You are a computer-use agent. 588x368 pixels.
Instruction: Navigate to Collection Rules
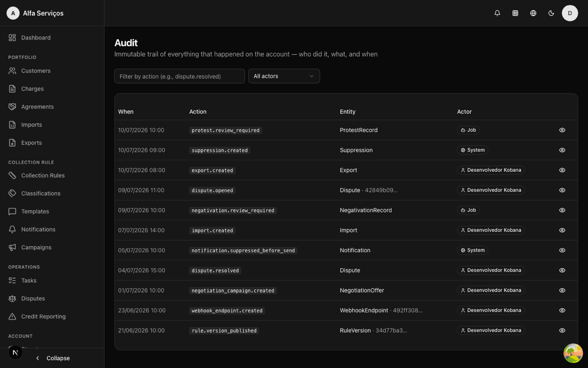[x=52, y=175]
